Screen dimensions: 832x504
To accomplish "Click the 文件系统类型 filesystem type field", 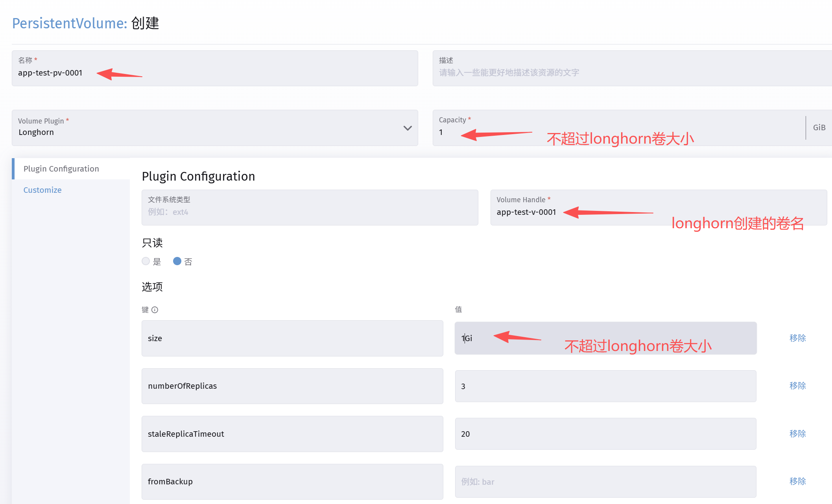I will [310, 208].
